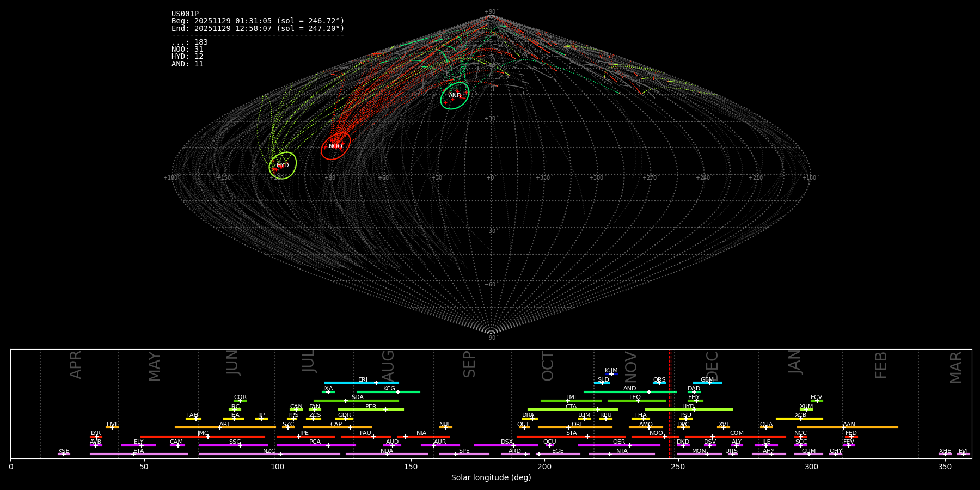Click the KUM shower label in timeline

point(611,371)
